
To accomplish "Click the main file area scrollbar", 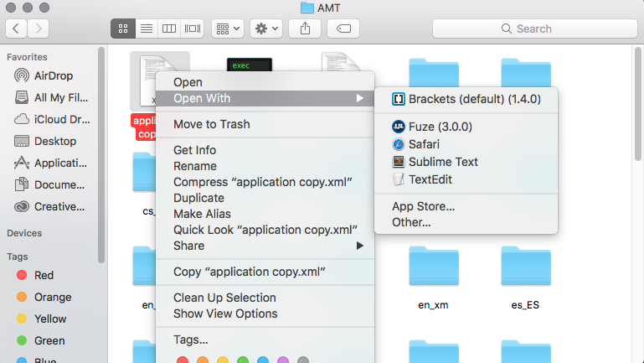I will tap(638, 104).
